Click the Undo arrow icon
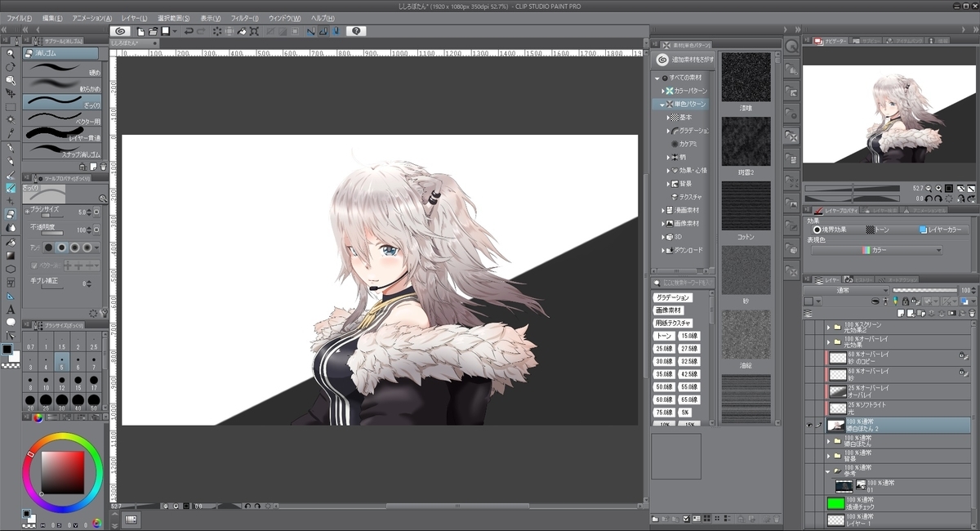The width and height of the screenshot is (980, 531). (x=189, y=31)
